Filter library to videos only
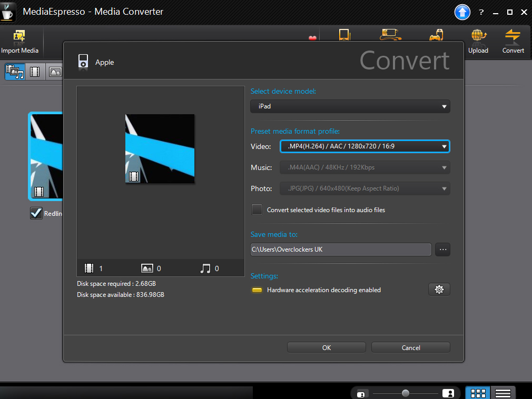Viewport: 532px width, 399px height. click(35, 72)
